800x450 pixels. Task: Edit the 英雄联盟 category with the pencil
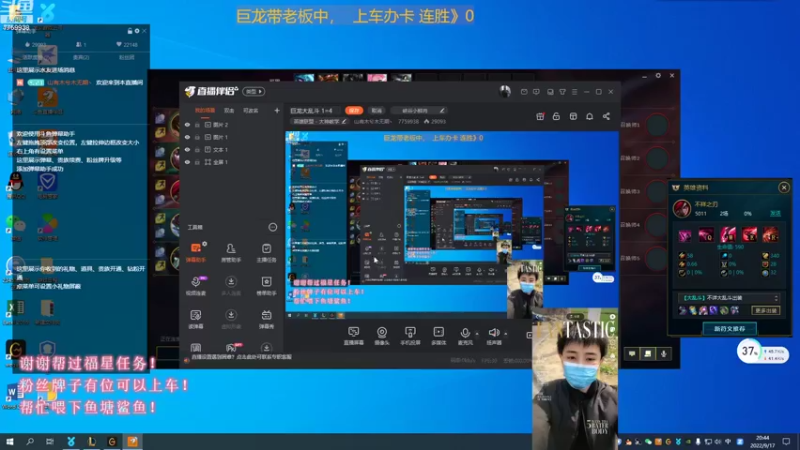pyautogui.click(x=344, y=121)
